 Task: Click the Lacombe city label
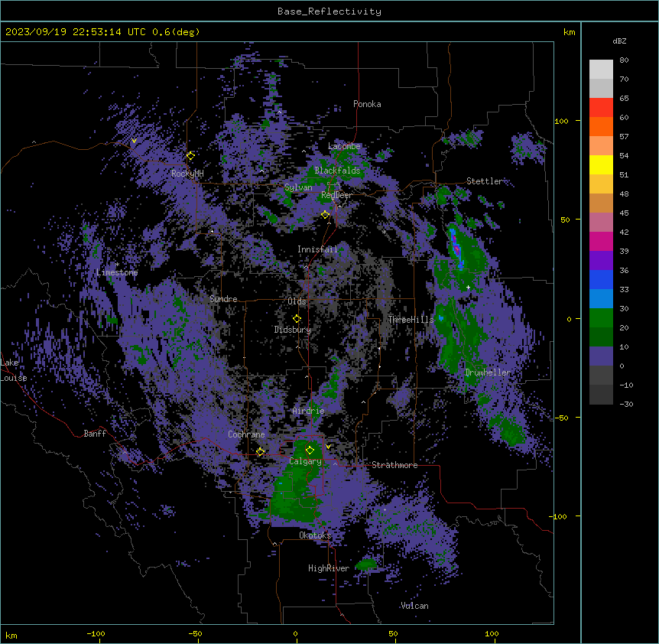click(x=344, y=146)
